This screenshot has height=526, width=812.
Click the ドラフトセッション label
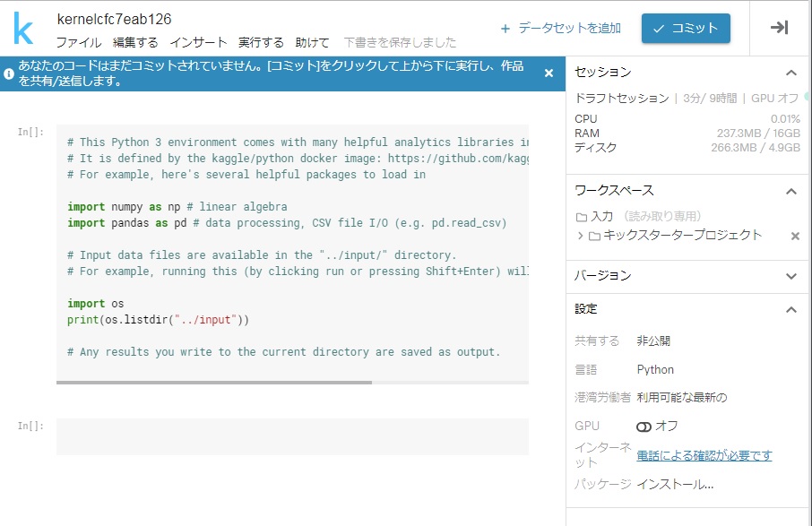[x=622, y=99]
